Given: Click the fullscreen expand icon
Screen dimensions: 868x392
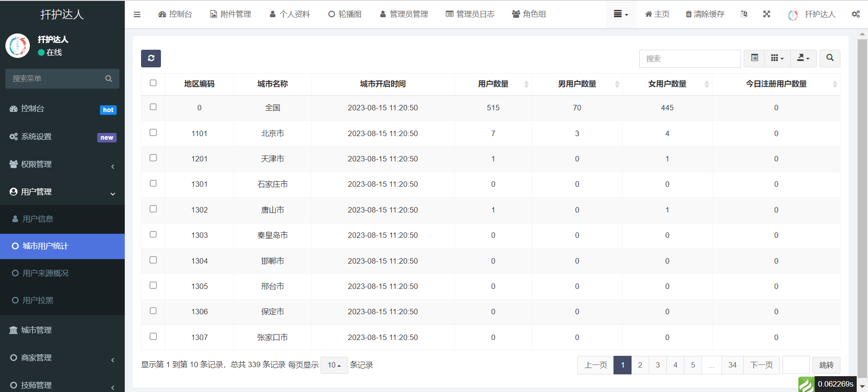Looking at the screenshot, I should coord(766,14).
